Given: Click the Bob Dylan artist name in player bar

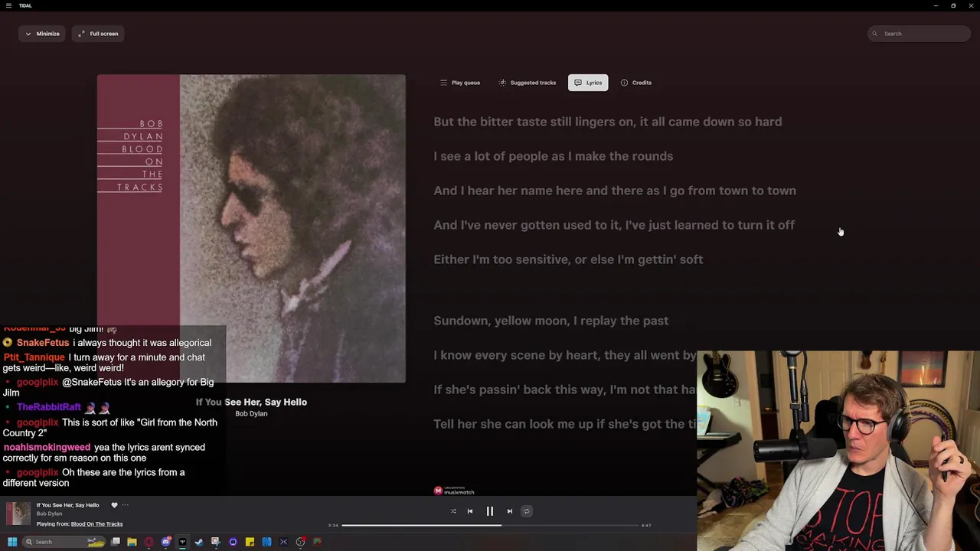Looking at the screenshot, I should [x=49, y=514].
